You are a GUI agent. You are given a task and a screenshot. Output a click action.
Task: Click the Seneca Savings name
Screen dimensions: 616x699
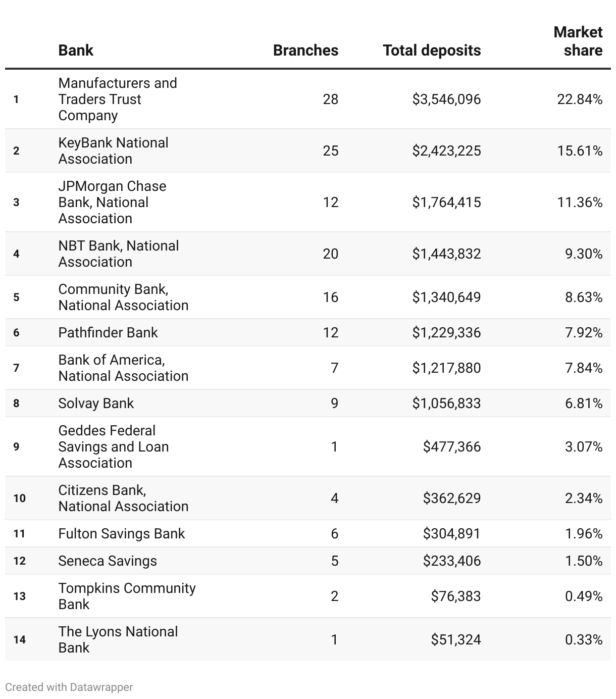pyautogui.click(x=108, y=561)
